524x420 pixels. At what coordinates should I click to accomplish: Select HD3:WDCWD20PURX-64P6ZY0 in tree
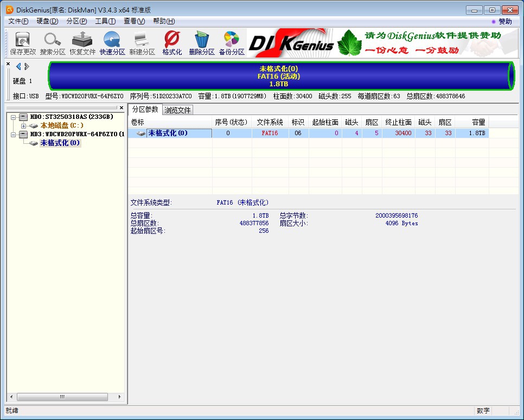pos(77,134)
